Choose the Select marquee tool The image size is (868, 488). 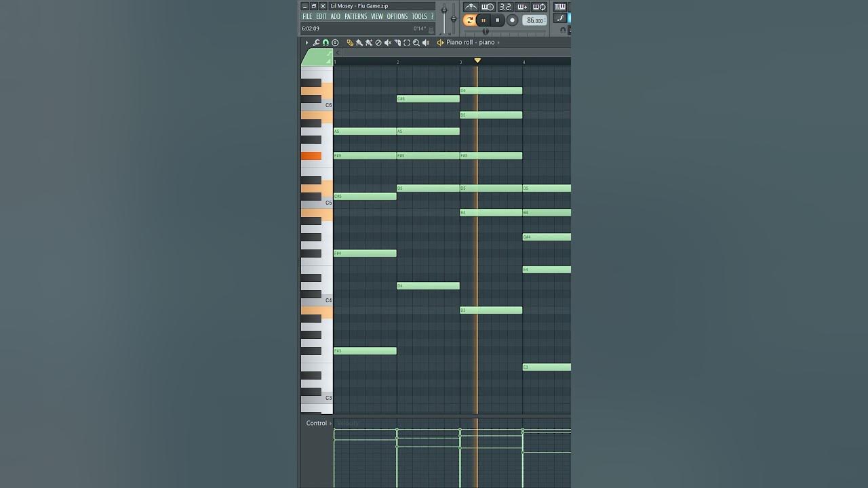pos(407,43)
